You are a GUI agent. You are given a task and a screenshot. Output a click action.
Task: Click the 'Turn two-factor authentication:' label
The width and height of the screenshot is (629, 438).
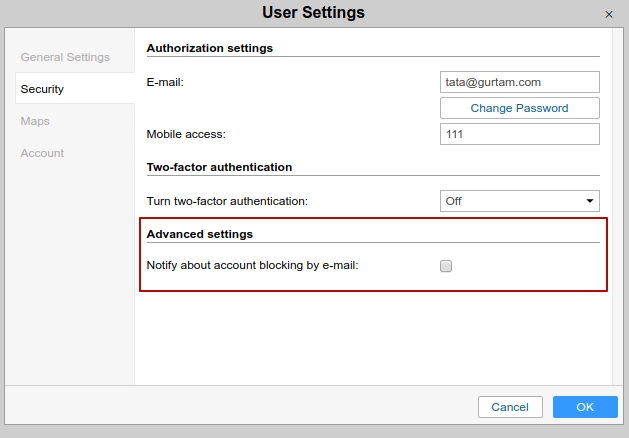coord(227,201)
